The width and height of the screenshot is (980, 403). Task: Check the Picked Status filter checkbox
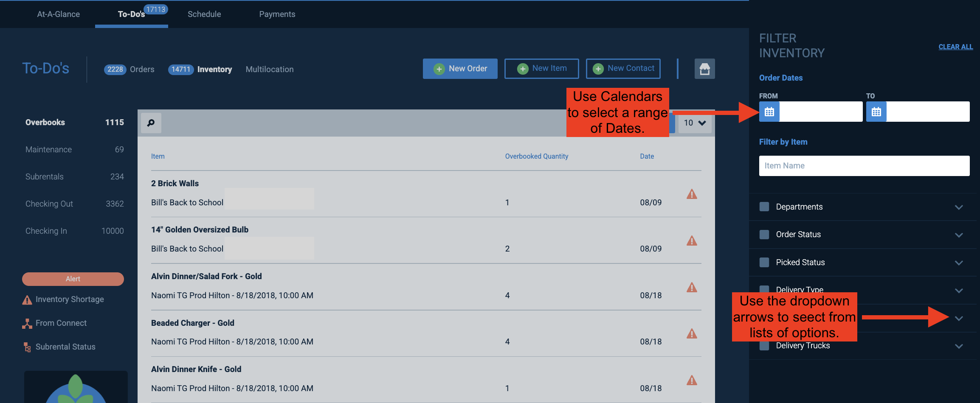764,263
